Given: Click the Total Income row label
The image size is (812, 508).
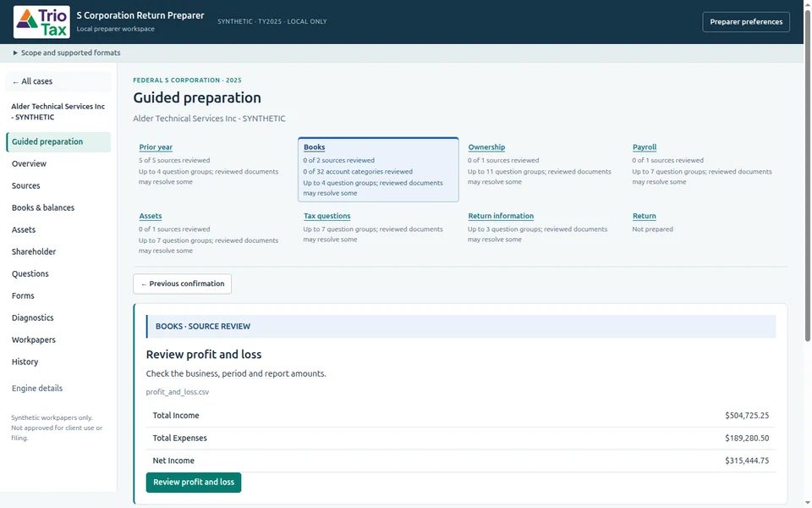Looking at the screenshot, I should [x=176, y=416].
